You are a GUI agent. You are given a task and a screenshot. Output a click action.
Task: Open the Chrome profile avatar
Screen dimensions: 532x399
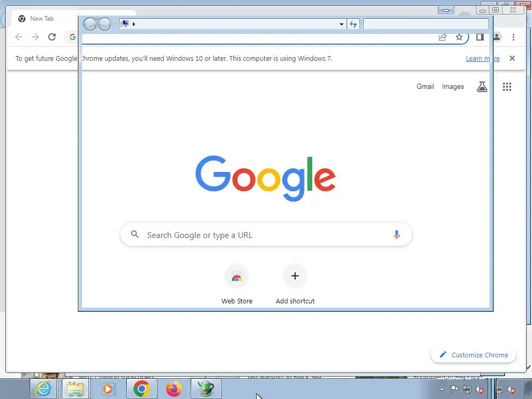coord(497,37)
